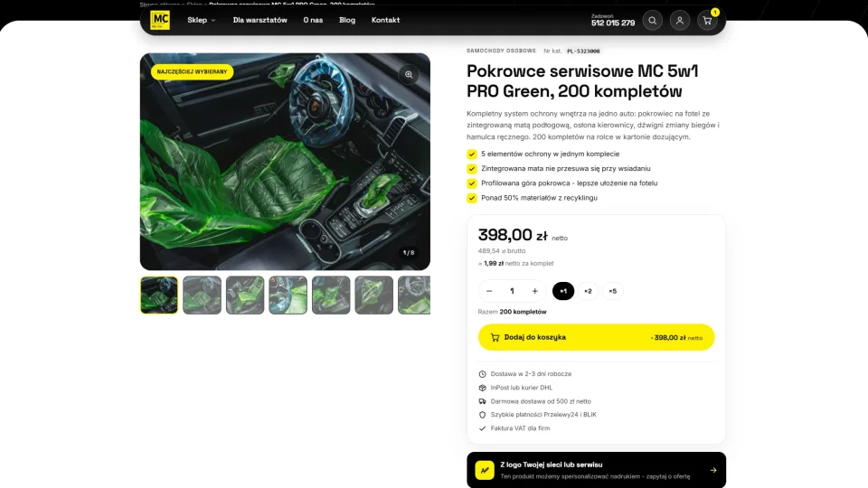Click the MC logo in header
Viewport: 868px width, 488px height.
[x=160, y=20]
